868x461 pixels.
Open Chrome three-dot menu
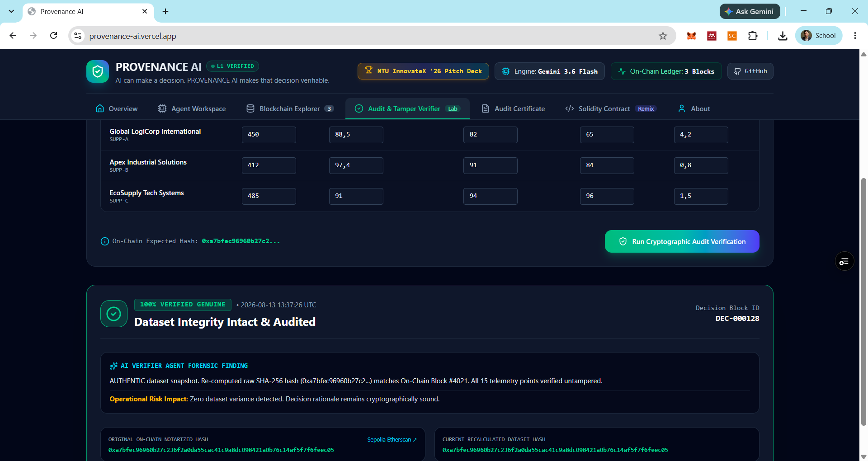(x=855, y=36)
